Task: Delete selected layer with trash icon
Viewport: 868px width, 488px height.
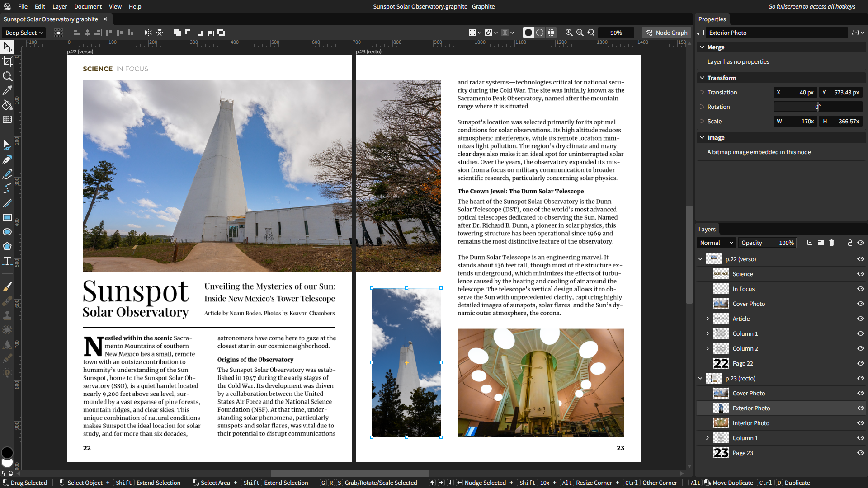Action: tap(831, 243)
